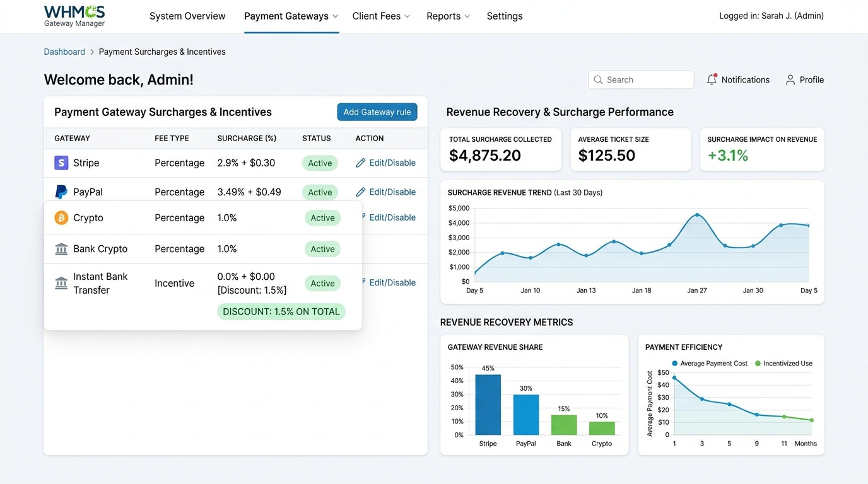Click the "+3.1%" surcharge impact value
The height and width of the screenshot is (484, 868).
pos(728,156)
